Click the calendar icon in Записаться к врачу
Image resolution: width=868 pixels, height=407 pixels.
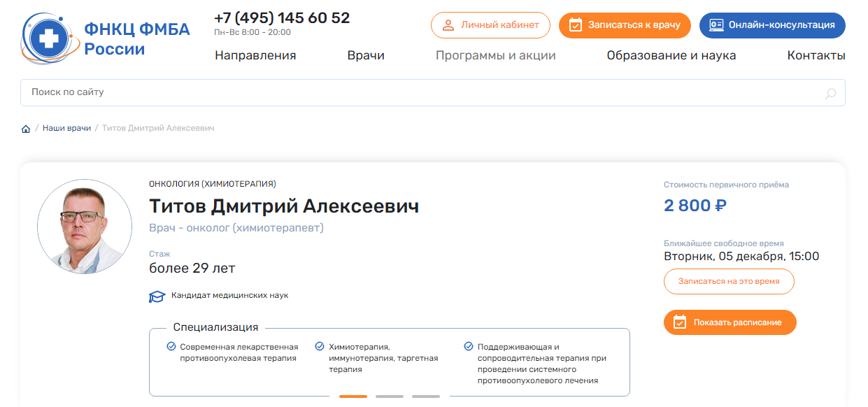(x=576, y=25)
